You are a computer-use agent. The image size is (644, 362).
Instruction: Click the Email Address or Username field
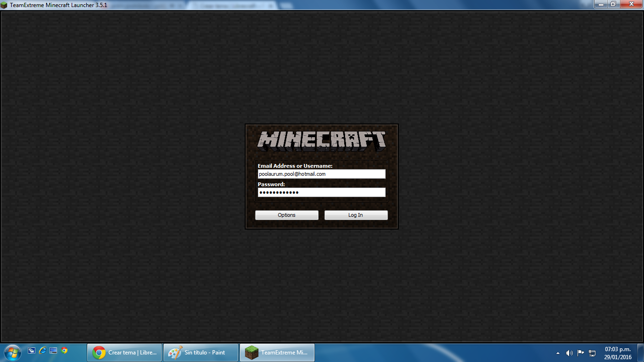(x=322, y=174)
